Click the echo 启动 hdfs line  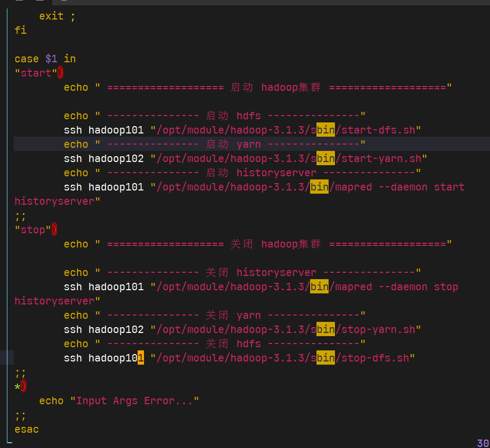coord(215,116)
